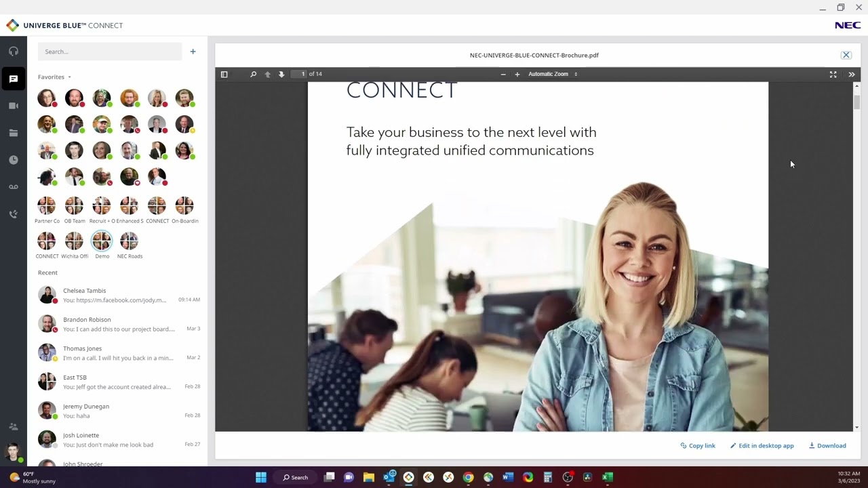The image size is (868, 488).
Task: Toggle the PDF sidebar panel
Action: 224,75
